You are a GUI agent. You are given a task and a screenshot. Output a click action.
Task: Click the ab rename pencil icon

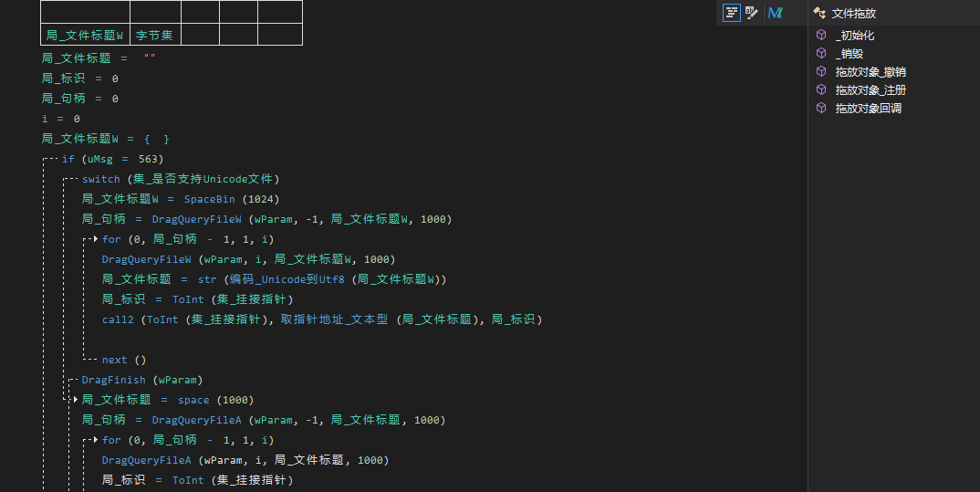pos(752,13)
